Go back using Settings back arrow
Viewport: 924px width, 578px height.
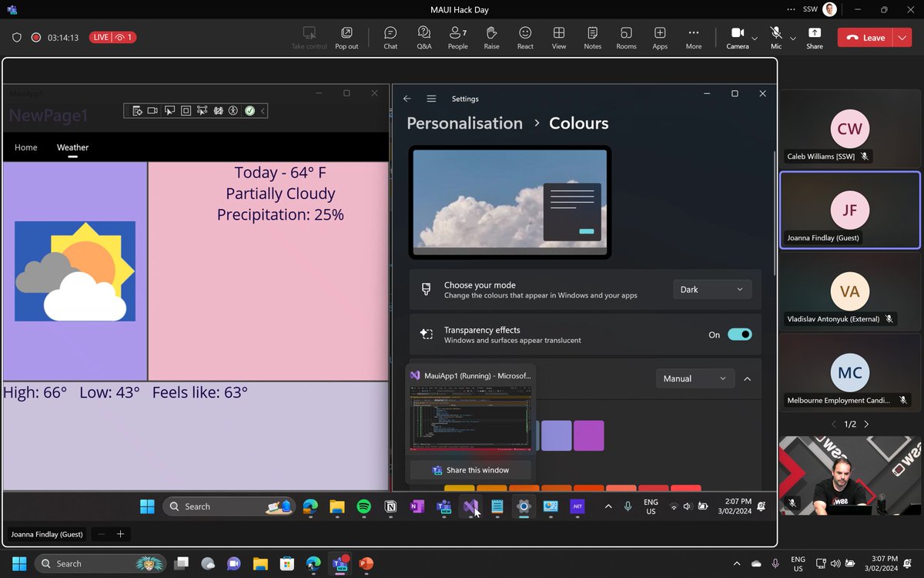coord(407,99)
